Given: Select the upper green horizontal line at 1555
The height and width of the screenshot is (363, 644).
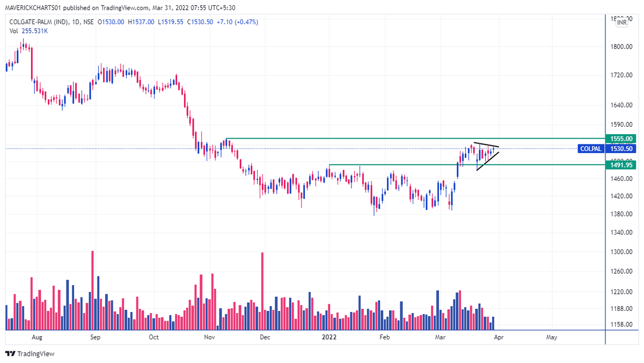Looking at the screenshot, I should point(415,139).
